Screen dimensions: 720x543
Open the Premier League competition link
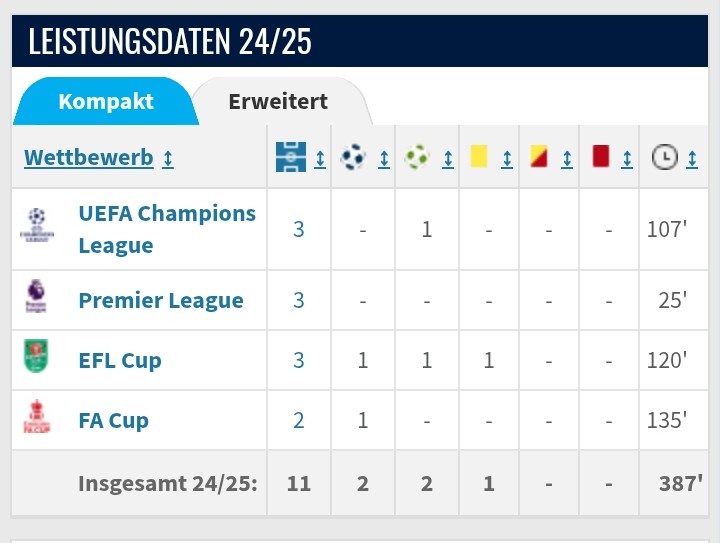click(161, 300)
